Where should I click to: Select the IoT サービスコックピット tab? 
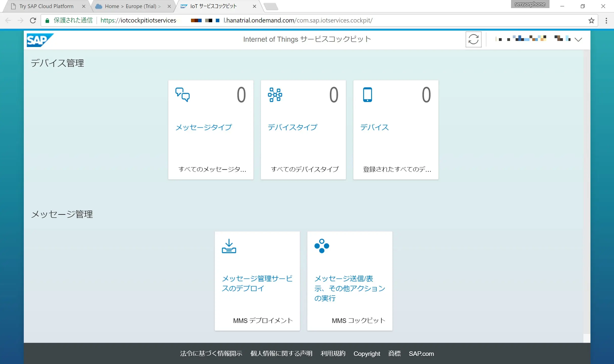214,6
